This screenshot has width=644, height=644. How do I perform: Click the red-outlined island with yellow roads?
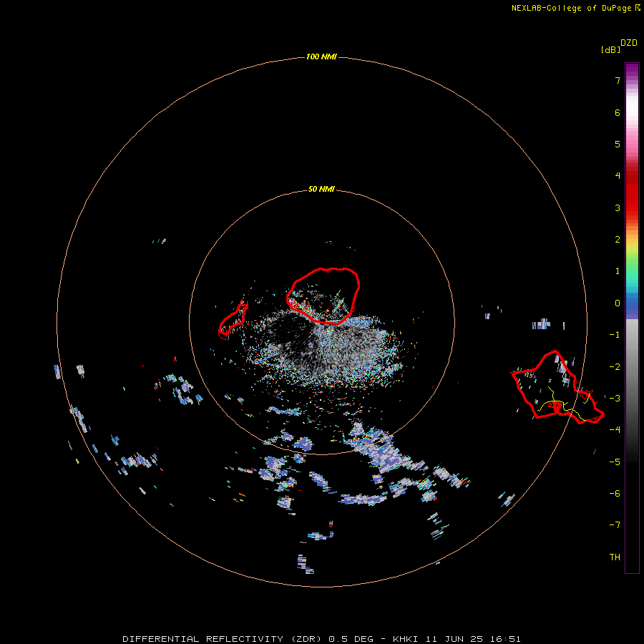pyautogui.click(x=557, y=387)
